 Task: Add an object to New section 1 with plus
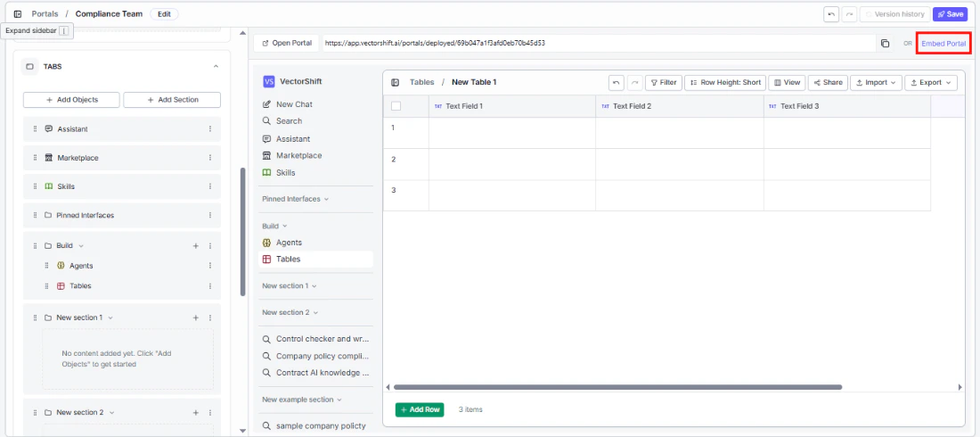click(196, 318)
